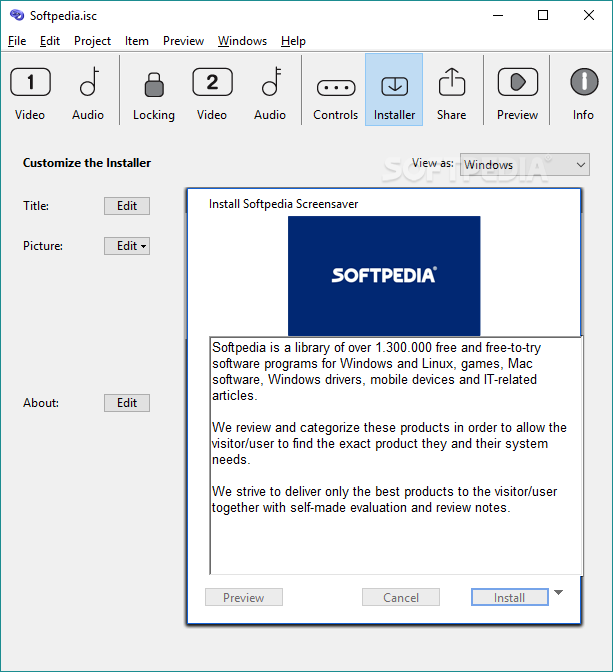Click the Softpedia logo picture
Screen dimensions: 613x672
pyautogui.click(x=384, y=276)
